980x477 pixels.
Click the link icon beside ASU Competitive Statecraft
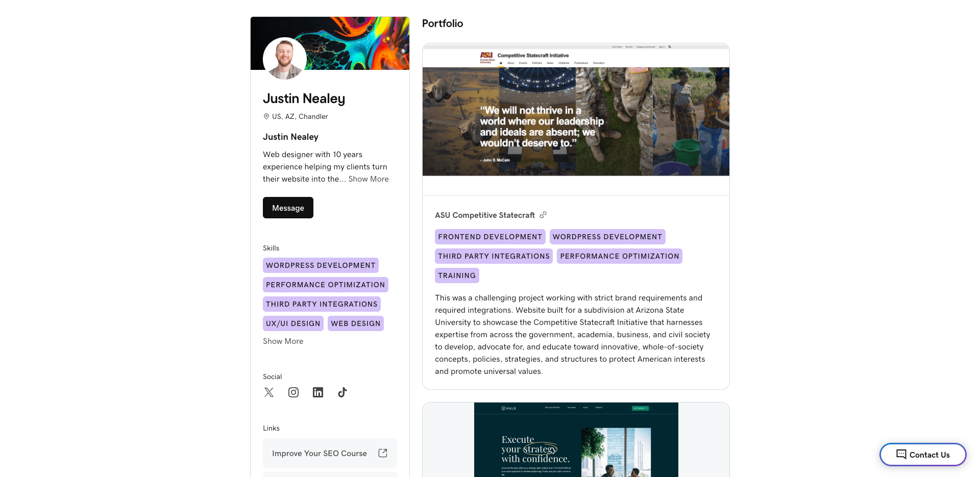[x=543, y=215]
